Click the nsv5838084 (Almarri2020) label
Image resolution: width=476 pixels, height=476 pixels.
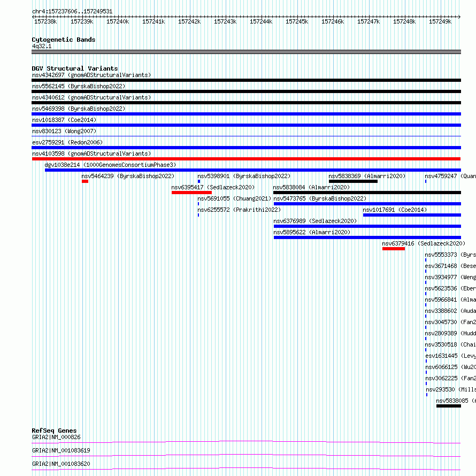click(311, 187)
